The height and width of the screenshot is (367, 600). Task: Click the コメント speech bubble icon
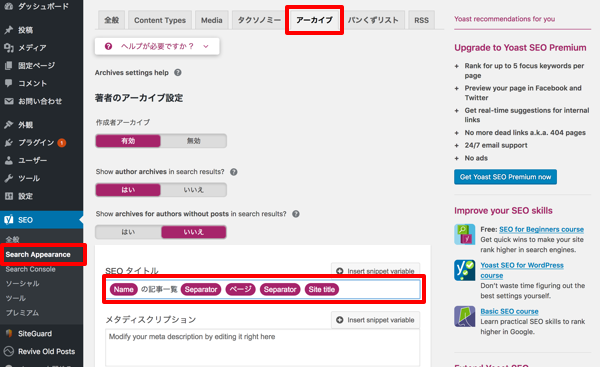click(9, 83)
